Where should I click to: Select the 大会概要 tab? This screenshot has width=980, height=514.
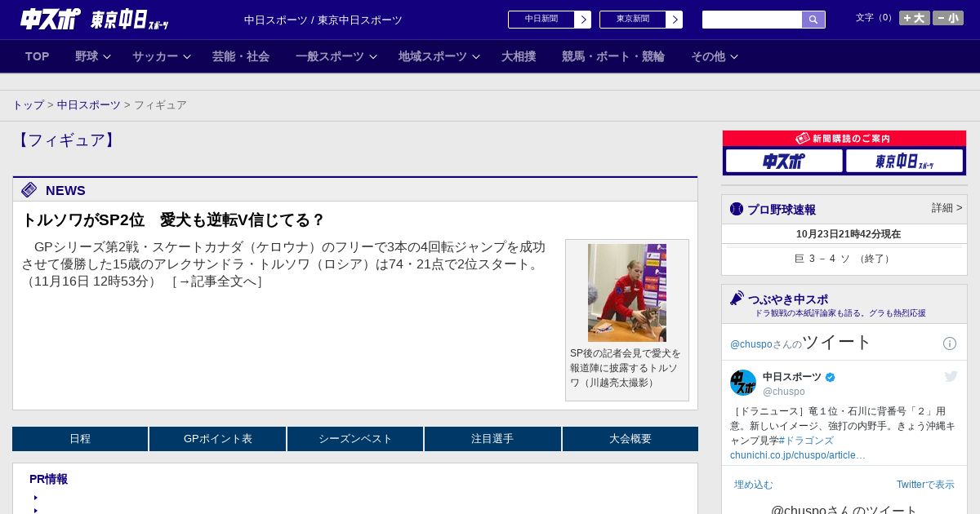click(630, 439)
